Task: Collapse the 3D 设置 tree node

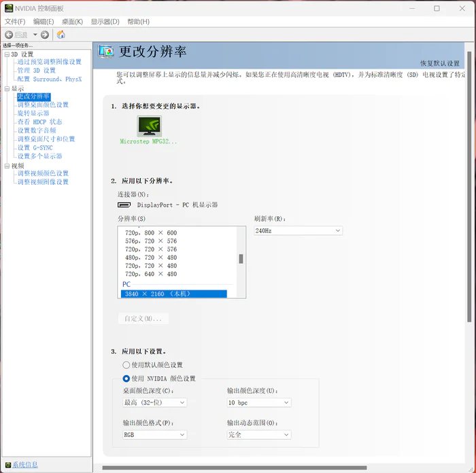Action: [x=7, y=54]
